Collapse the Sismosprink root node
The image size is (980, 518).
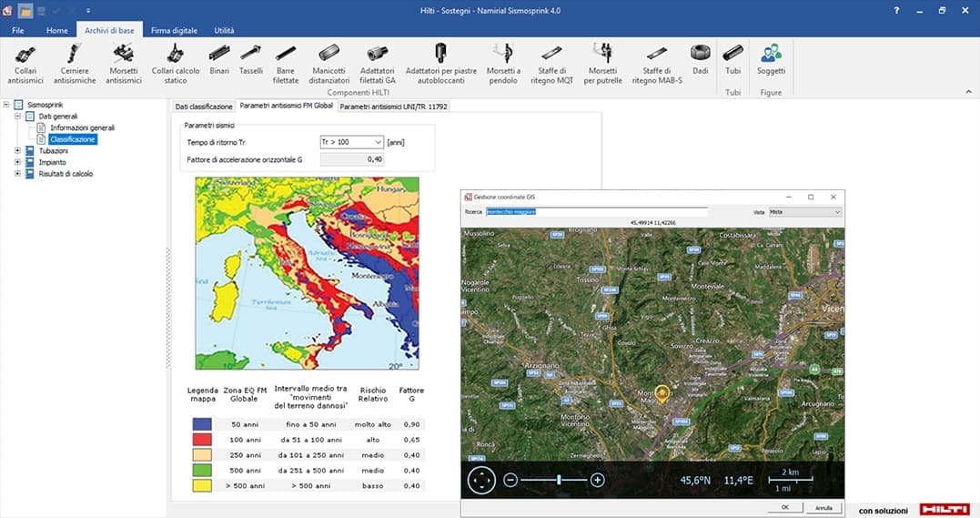click(6, 105)
